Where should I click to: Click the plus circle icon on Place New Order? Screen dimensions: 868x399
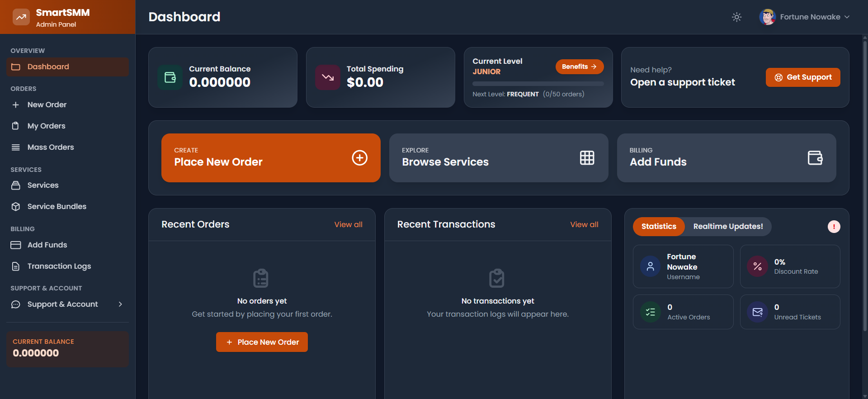359,158
